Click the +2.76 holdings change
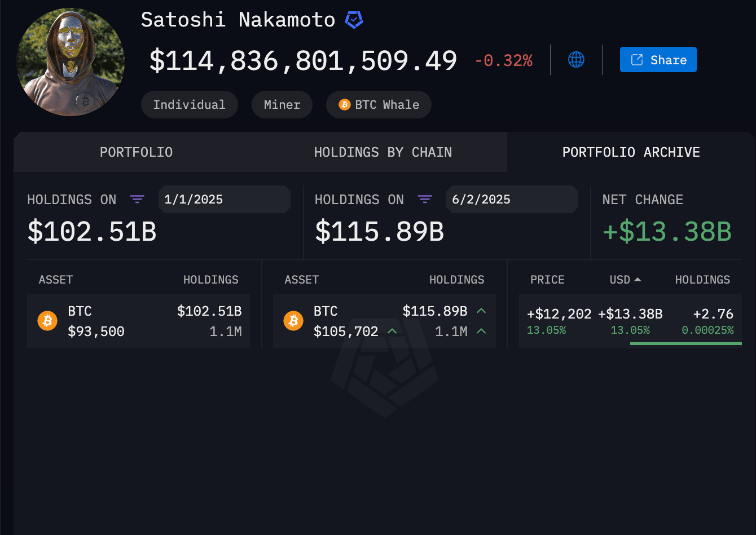Image resolution: width=756 pixels, height=535 pixels. coord(713,314)
